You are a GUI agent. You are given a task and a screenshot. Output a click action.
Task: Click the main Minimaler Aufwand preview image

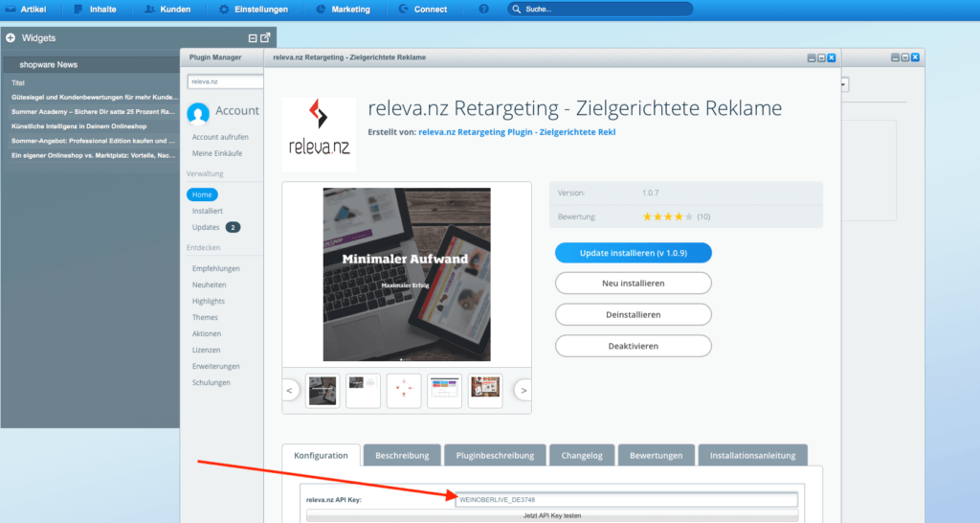pyautogui.click(x=407, y=275)
